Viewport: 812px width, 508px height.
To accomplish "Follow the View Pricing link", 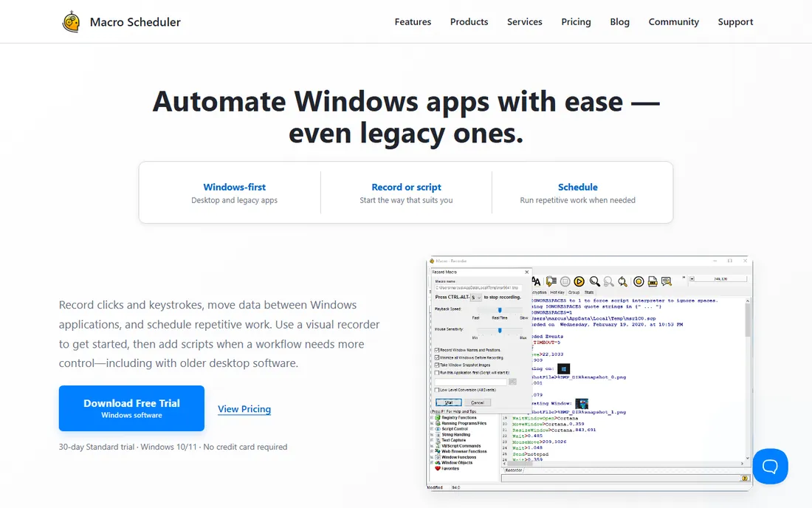I will coord(244,409).
